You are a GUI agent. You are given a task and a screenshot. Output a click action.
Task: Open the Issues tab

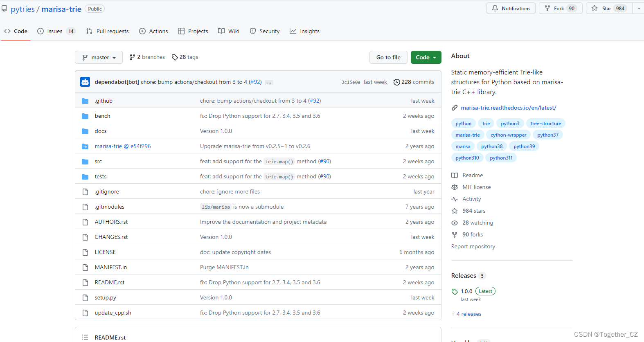click(56, 31)
